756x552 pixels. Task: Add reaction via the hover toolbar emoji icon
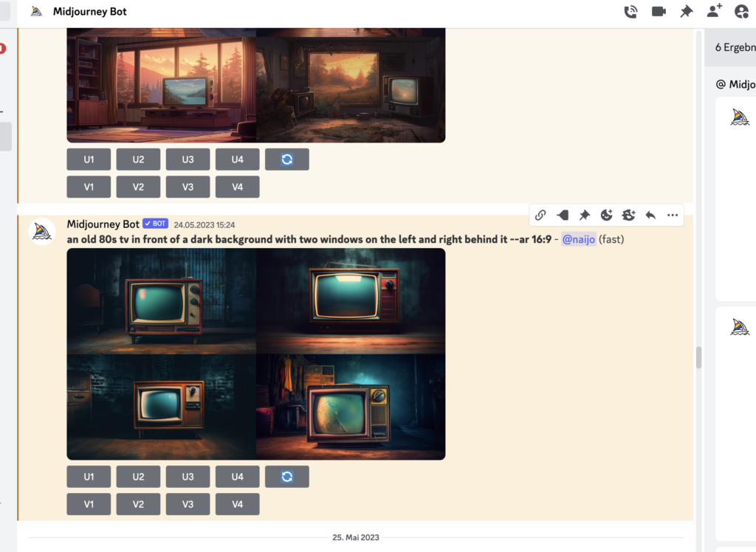coord(607,215)
